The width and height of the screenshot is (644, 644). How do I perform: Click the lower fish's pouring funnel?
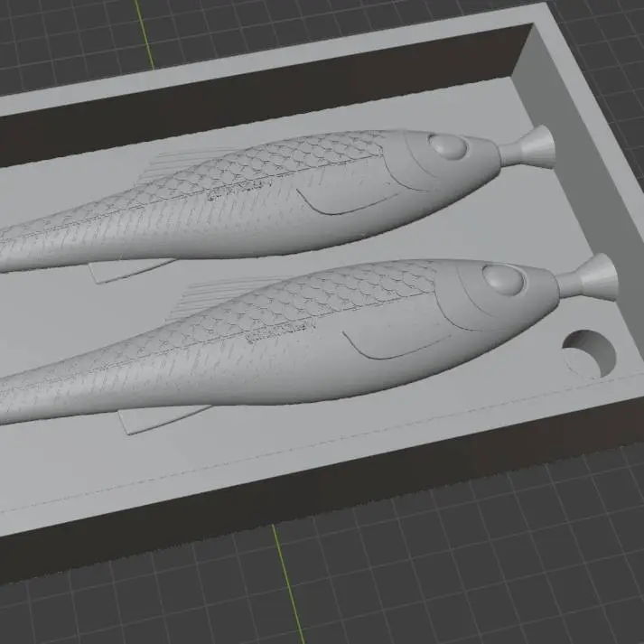pos(587,278)
